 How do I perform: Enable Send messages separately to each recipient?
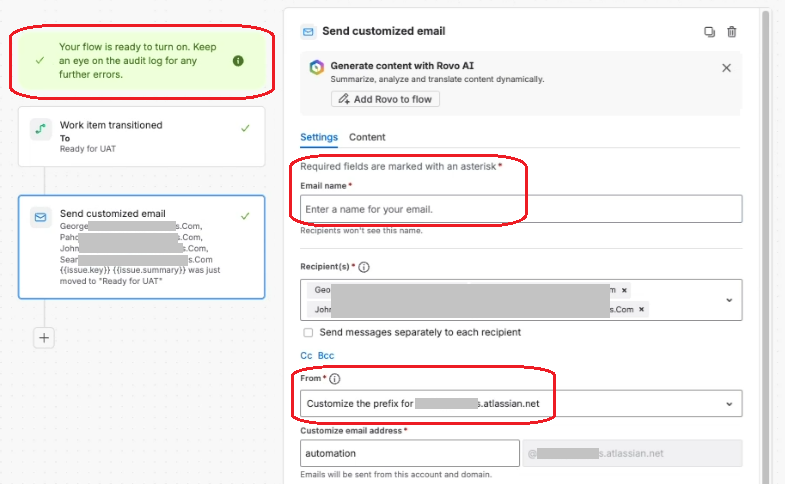308,332
